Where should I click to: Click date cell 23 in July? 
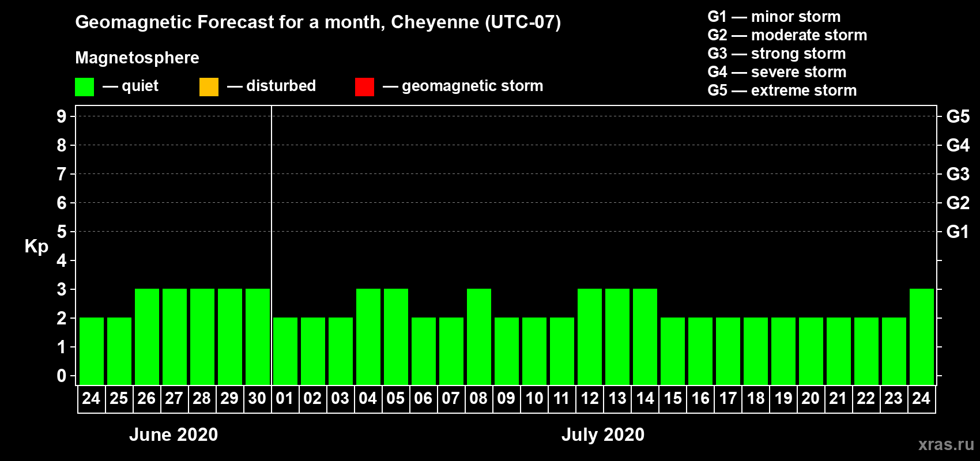coord(894,399)
